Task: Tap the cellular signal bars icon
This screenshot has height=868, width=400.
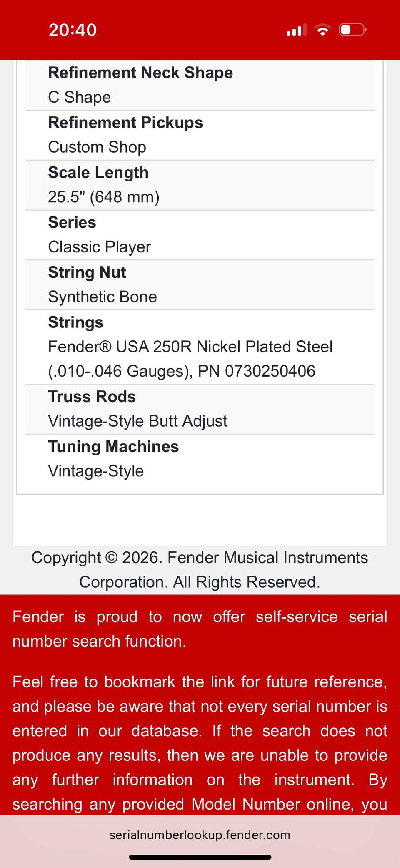Action: pos(296,30)
